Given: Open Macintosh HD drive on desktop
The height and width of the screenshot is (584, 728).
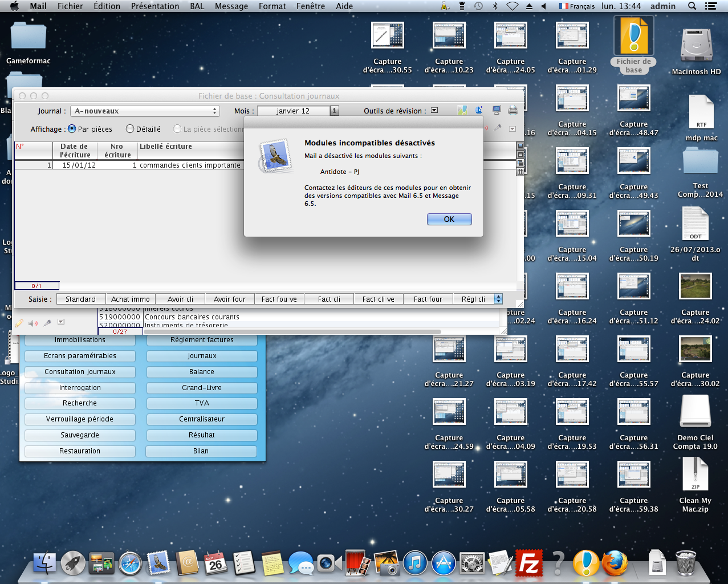Looking at the screenshot, I should 696,45.
